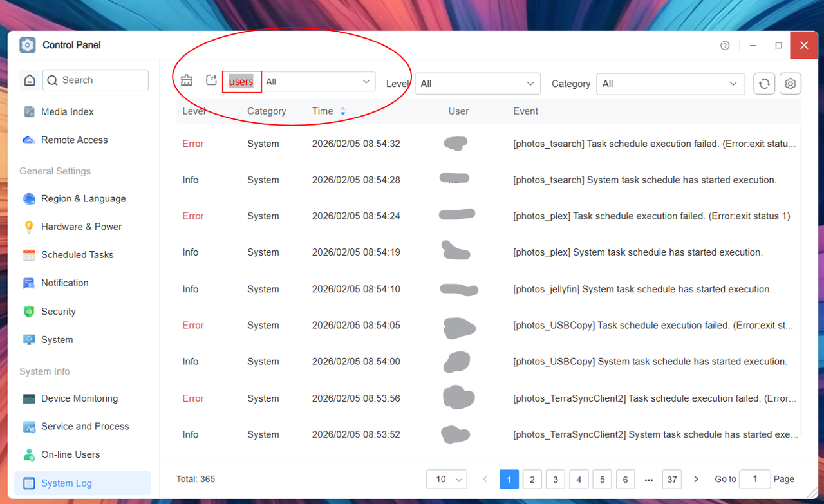Click the Control Panel app icon
The image size is (824, 504).
click(28, 45)
